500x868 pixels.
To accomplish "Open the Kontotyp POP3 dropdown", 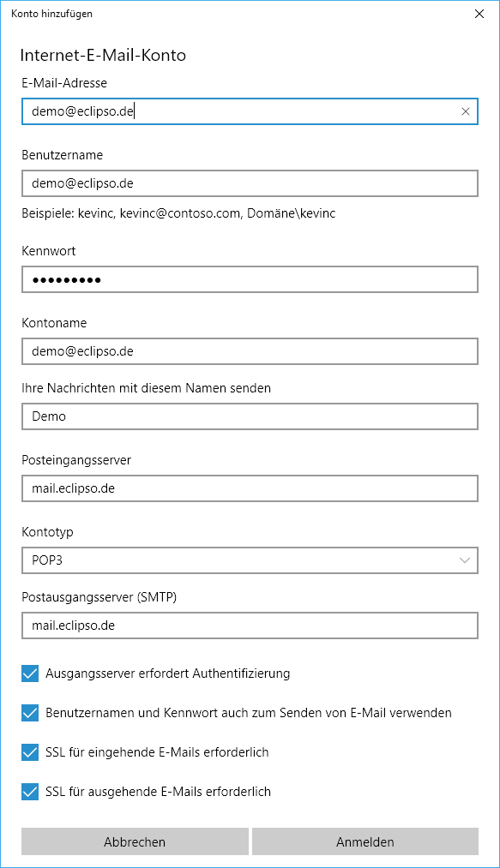I will pos(250,560).
